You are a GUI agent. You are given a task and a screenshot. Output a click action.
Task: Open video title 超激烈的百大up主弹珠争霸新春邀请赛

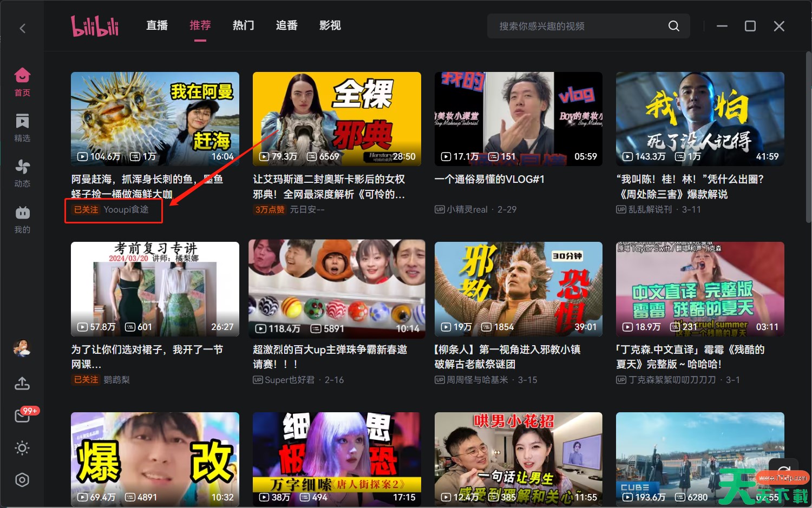pyautogui.click(x=330, y=357)
